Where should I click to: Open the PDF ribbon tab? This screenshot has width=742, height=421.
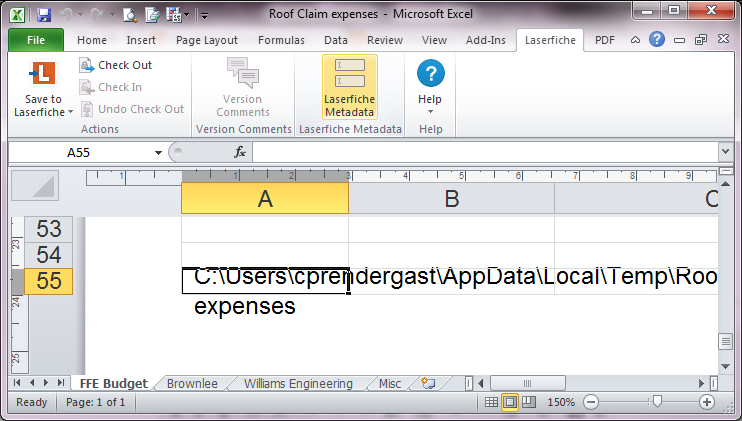[x=604, y=40]
